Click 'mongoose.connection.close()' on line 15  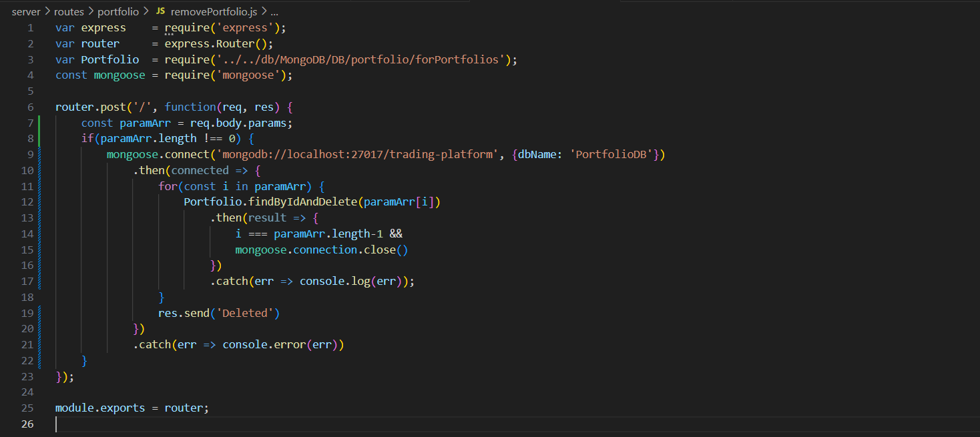[x=322, y=250]
